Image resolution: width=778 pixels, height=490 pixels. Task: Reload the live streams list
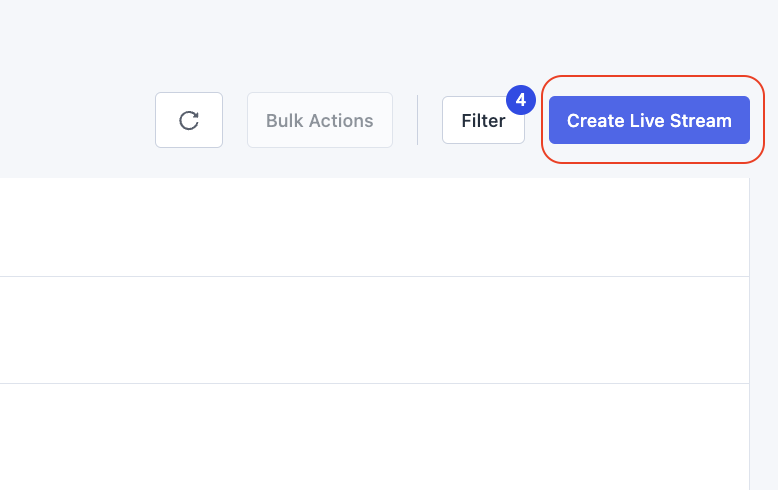[189, 120]
